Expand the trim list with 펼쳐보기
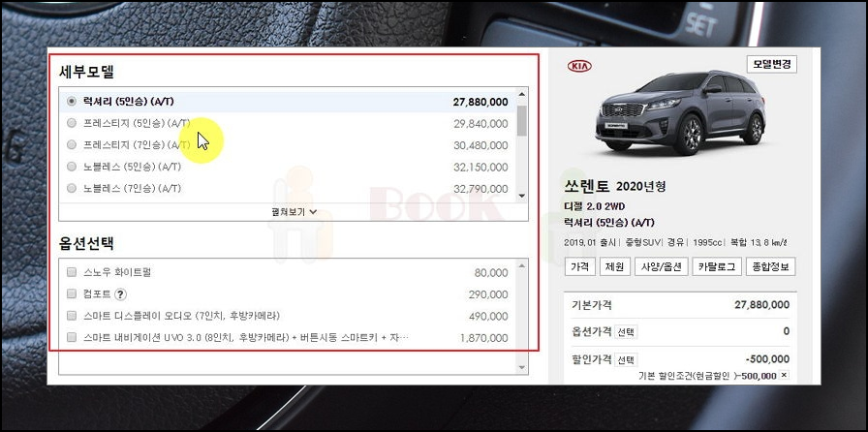This screenshot has height=432, width=868. click(294, 211)
